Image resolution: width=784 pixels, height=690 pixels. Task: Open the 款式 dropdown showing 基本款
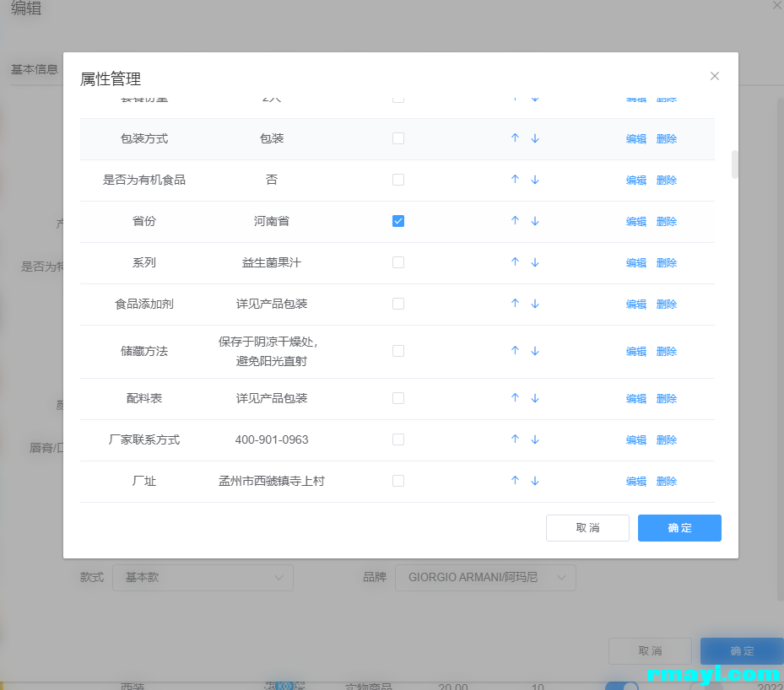coord(203,578)
